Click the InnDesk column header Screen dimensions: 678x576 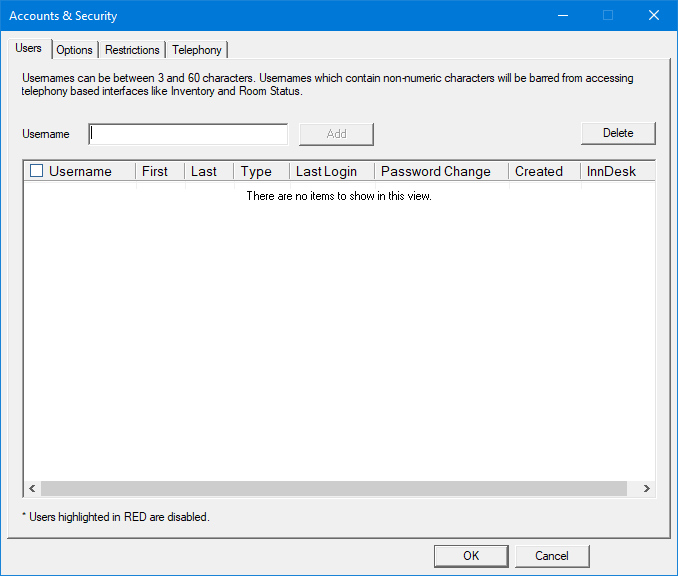click(611, 171)
